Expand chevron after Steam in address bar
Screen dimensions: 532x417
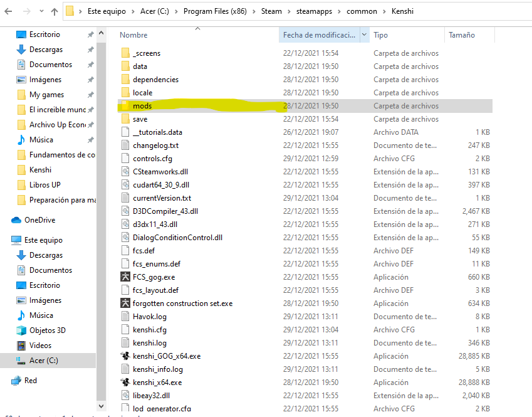click(x=289, y=11)
